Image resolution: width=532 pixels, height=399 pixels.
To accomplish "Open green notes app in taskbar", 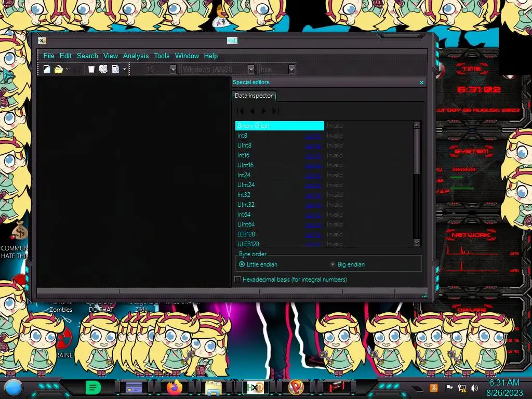I will (93, 388).
